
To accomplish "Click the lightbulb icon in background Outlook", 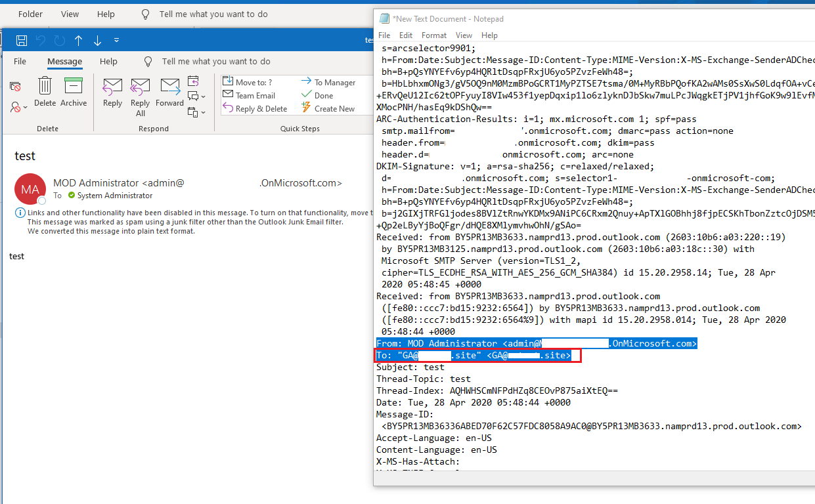I will coord(146,14).
